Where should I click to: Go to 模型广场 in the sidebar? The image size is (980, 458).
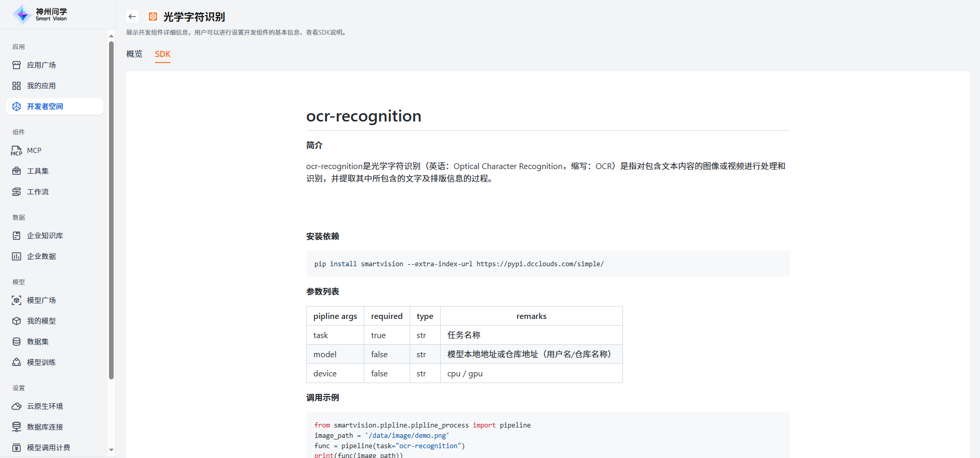pyautogui.click(x=41, y=300)
